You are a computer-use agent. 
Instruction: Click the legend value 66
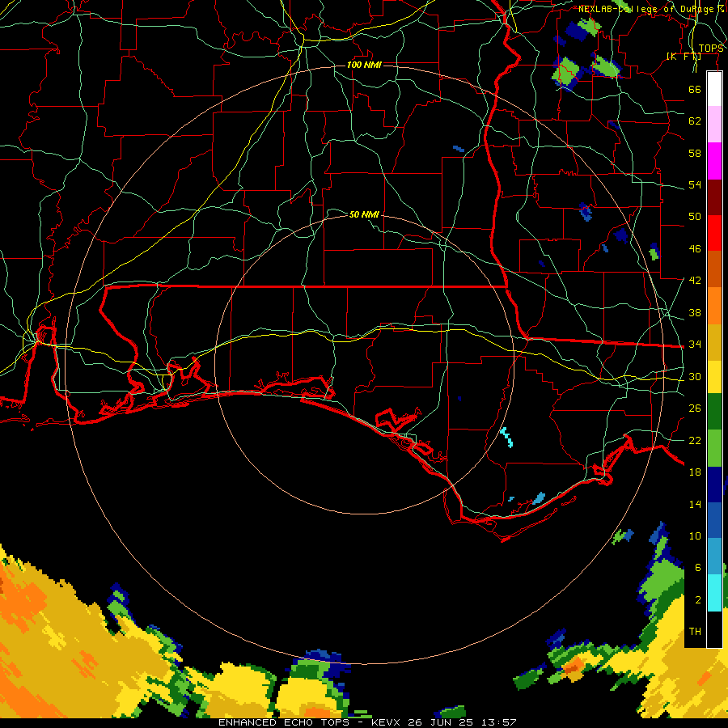pyautogui.click(x=695, y=89)
